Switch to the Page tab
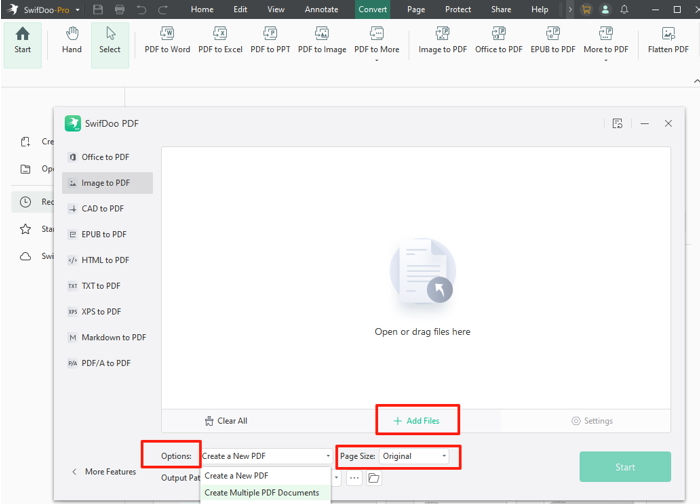700x504 pixels. (x=416, y=9)
